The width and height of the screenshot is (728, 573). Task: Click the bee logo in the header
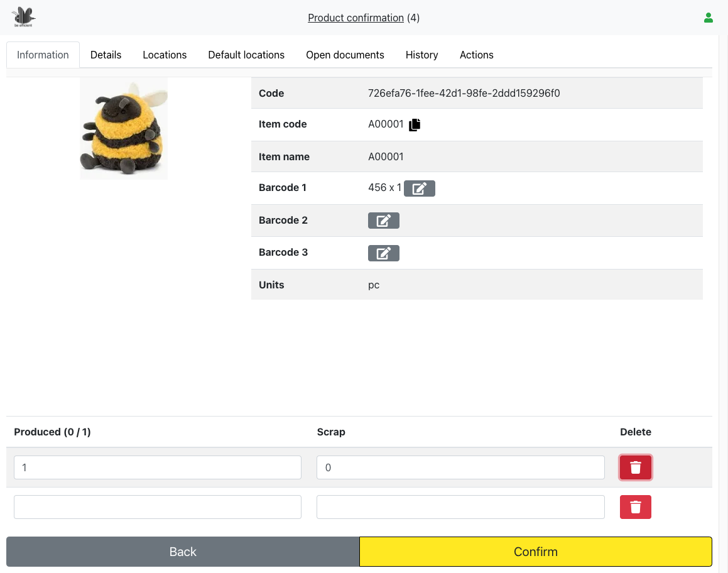point(23,17)
